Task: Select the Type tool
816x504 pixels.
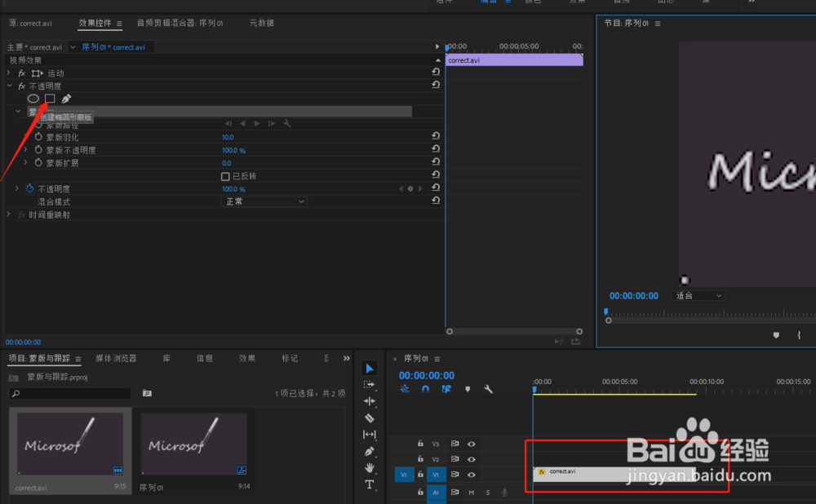Action: click(370, 484)
